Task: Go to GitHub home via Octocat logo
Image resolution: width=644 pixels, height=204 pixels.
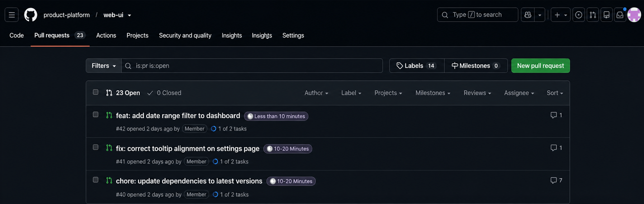Action: [31, 15]
